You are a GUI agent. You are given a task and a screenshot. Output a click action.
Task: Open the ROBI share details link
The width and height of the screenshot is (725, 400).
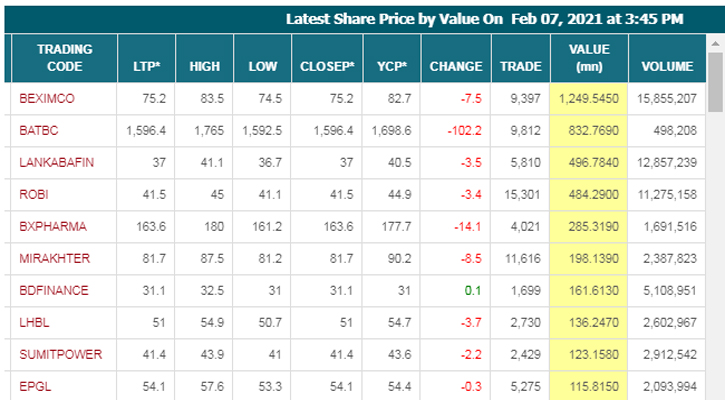tap(34, 195)
